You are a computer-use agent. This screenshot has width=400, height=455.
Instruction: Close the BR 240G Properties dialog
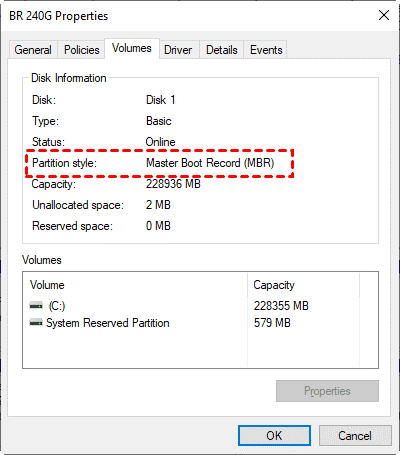coord(384,15)
